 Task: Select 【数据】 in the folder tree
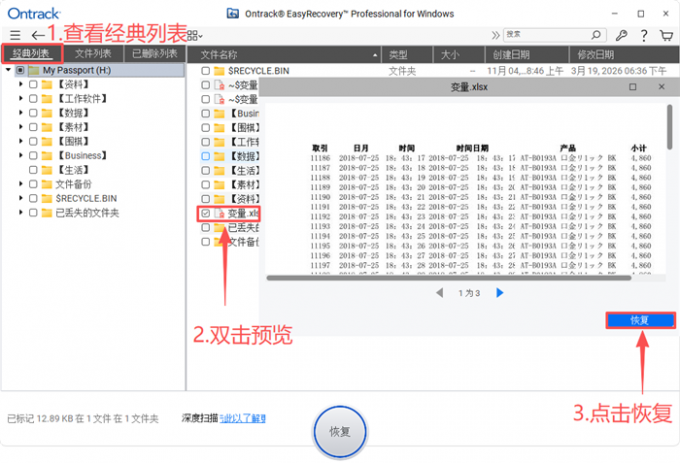(x=74, y=113)
